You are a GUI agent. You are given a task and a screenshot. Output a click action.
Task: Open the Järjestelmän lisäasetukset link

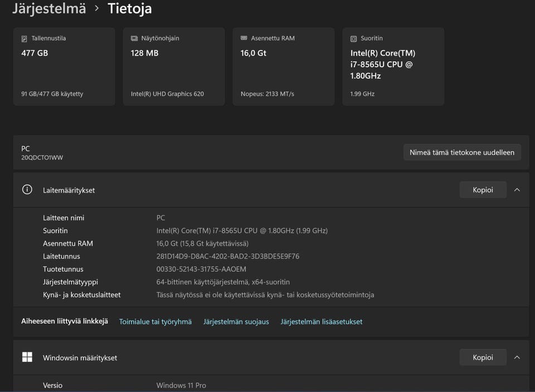pos(322,322)
